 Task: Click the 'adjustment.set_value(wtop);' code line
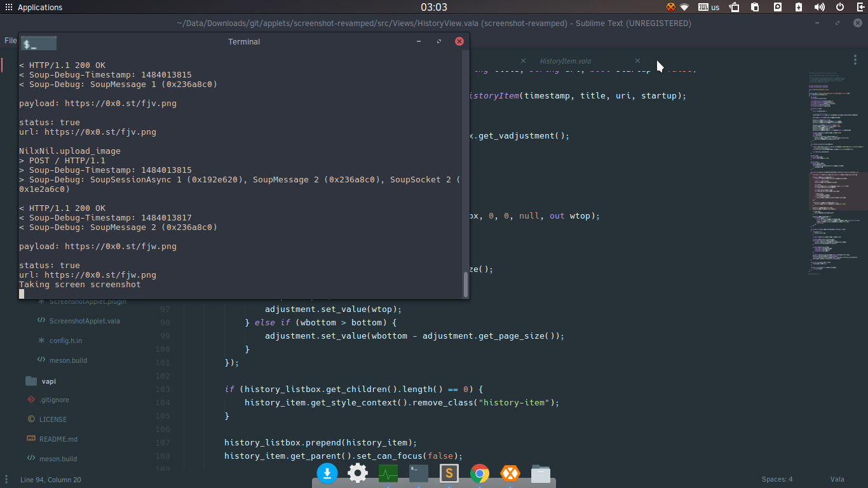tap(334, 309)
